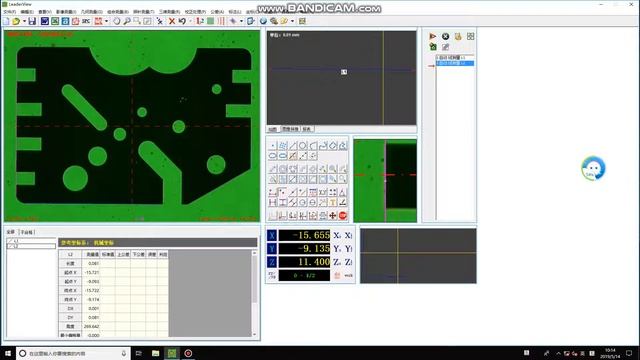Viewport: 640px width, 360px height.
Task: Click the grid icon in program panel
Action: pos(471,36)
